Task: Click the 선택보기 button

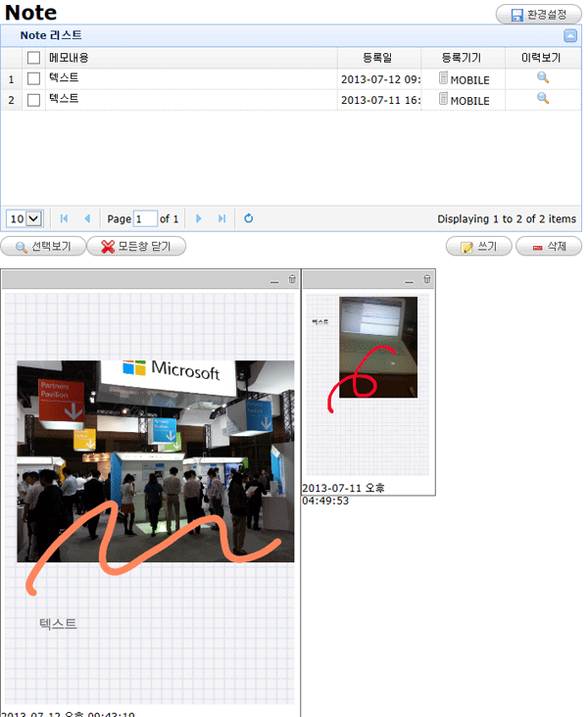Action: 43,247
